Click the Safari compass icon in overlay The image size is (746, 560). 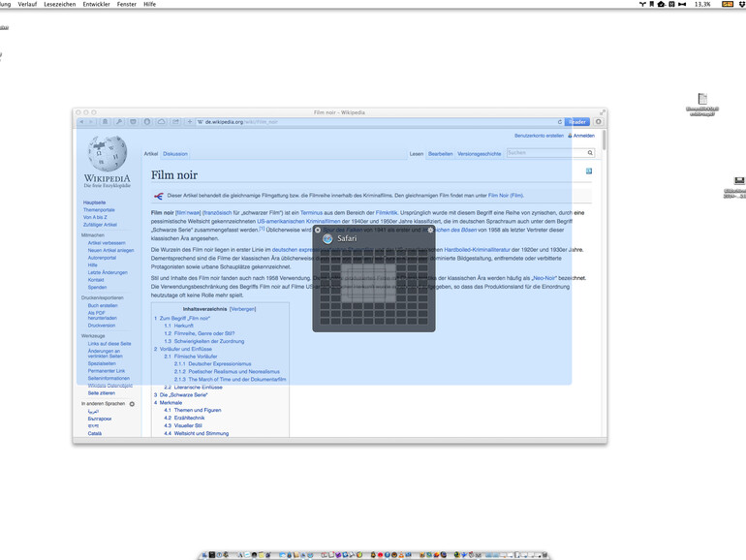pyautogui.click(x=327, y=238)
